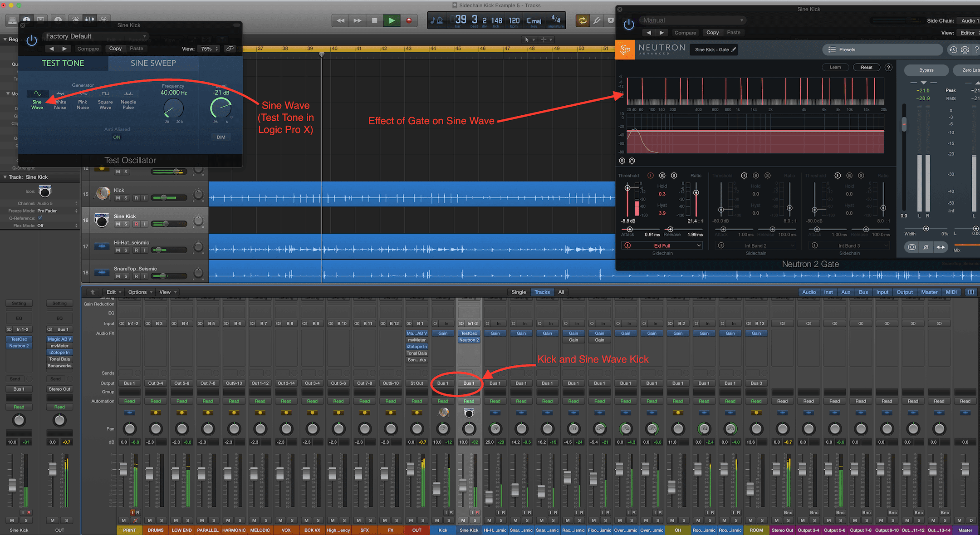The height and width of the screenshot is (535, 980).
Task: Click the mixer up-arrow button beside Edit
Action: [x=93, y=292]
